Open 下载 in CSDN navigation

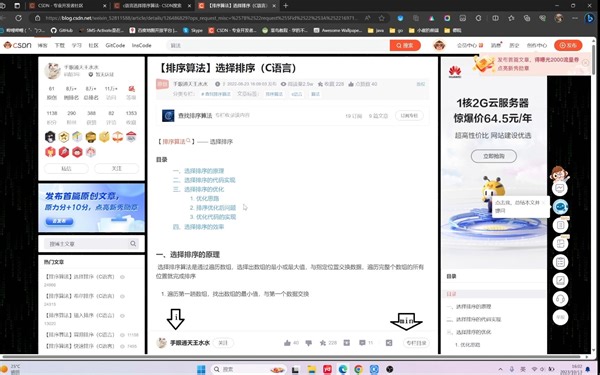point(59,45)
